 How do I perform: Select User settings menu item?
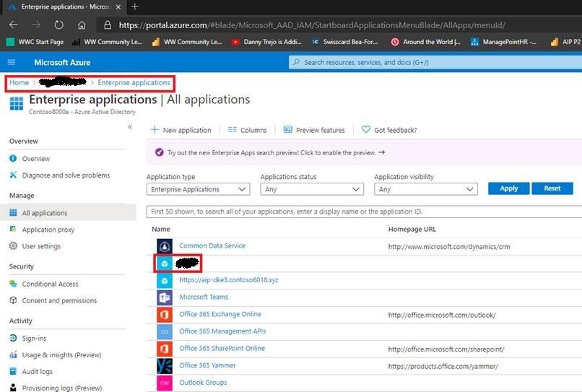pos(41,246)
